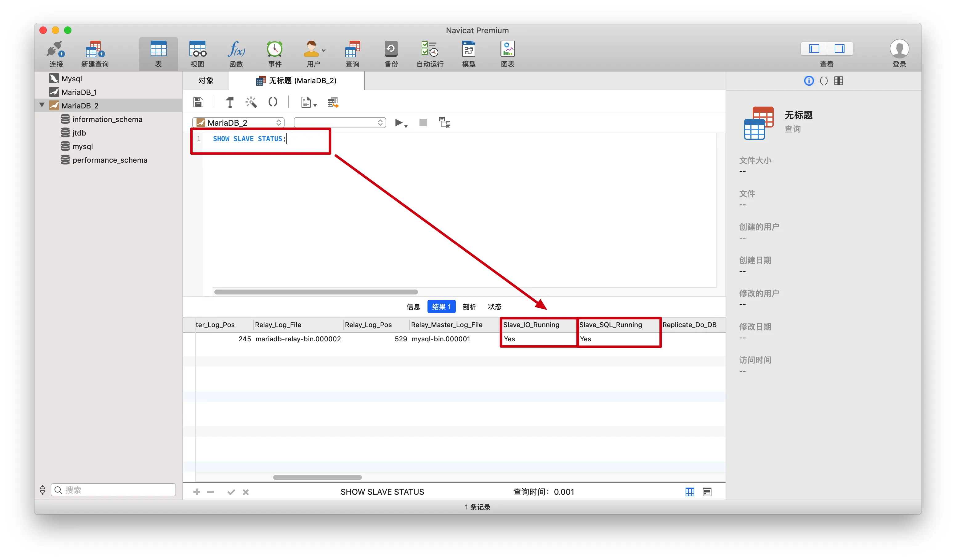The image size is (956, 560).
Task: Open the run options dropdown arrow
Action: (406, 126)
